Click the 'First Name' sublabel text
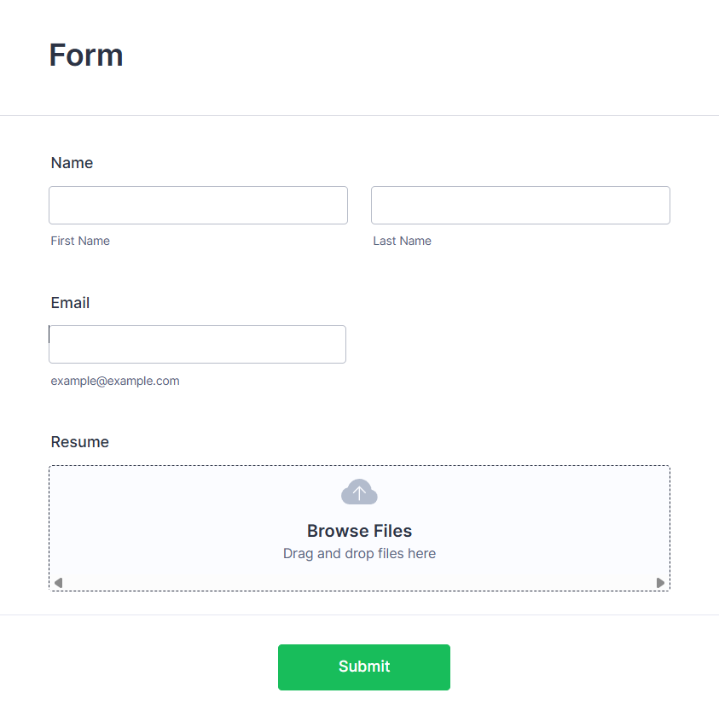Screen dimensions: 719x728 [x=80, y=241]
